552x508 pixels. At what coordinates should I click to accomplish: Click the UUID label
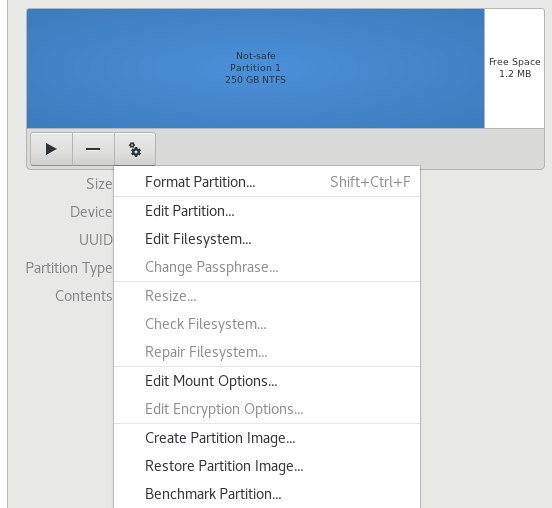96,240
